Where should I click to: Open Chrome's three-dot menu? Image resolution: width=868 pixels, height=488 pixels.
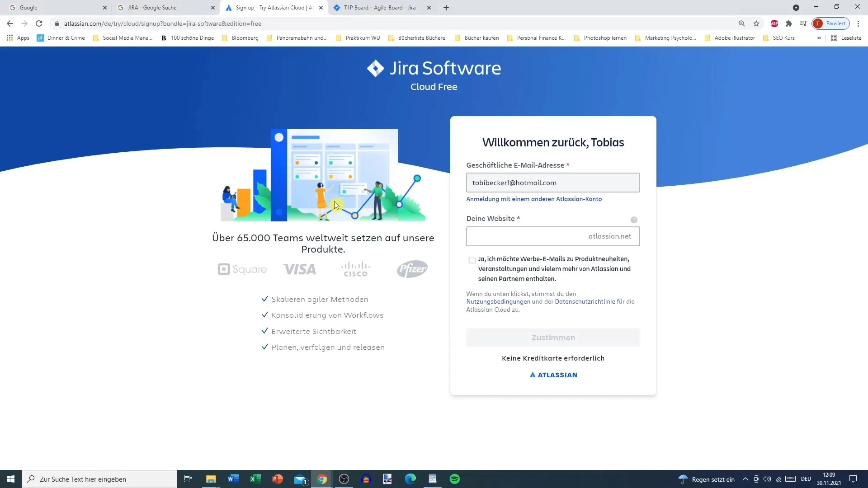858,23
